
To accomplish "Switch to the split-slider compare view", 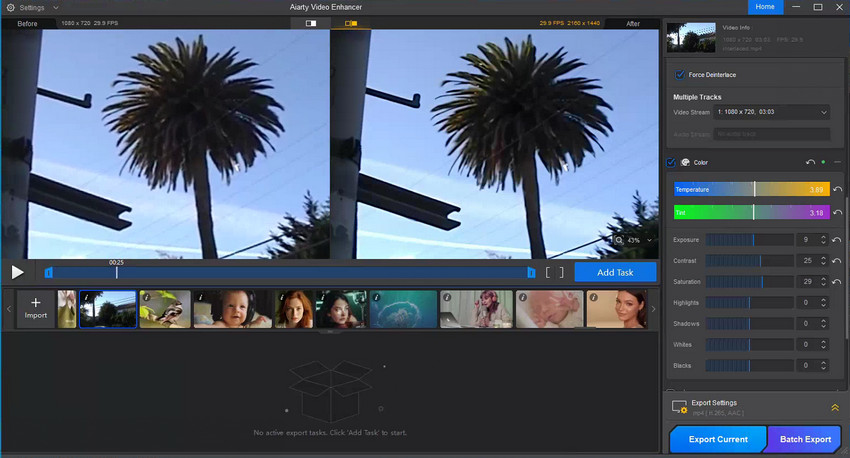I will tap(311, 23).
